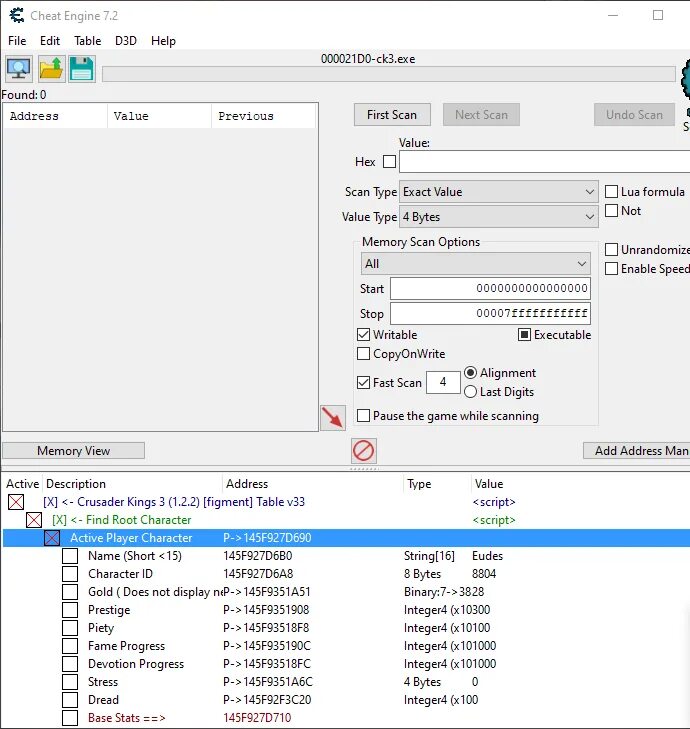Toggle the Hex checkbox
The width and height of the screenshot is (690, 729).
pos(389,162)
